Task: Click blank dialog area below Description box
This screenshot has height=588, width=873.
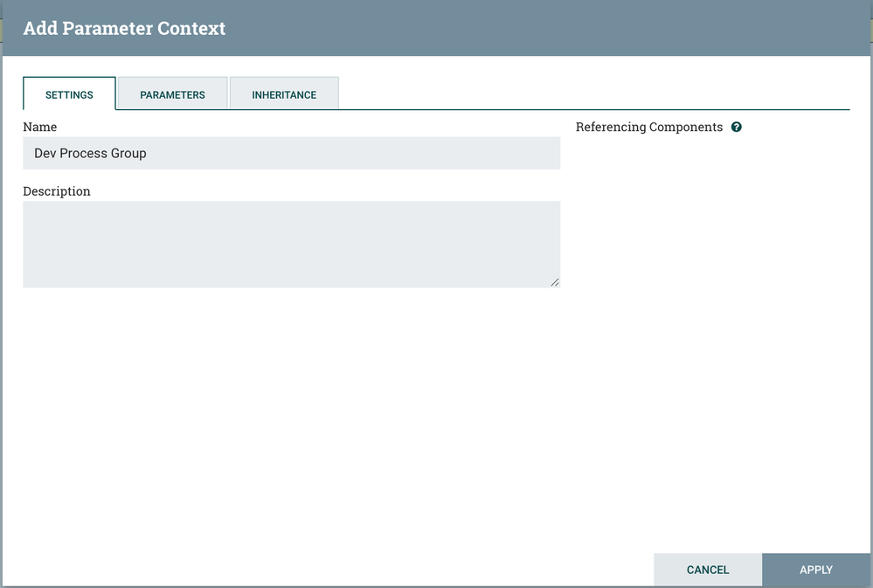Action: point(291,411)
